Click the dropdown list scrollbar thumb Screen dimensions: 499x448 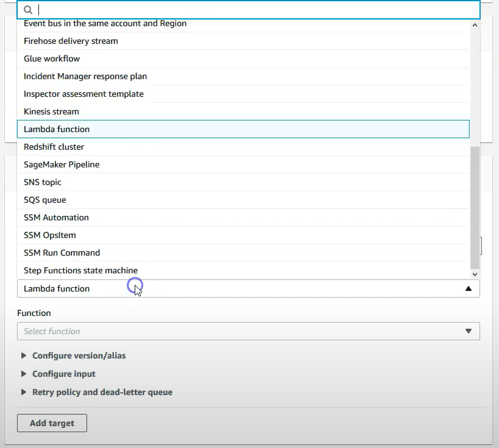coord(475,208)
